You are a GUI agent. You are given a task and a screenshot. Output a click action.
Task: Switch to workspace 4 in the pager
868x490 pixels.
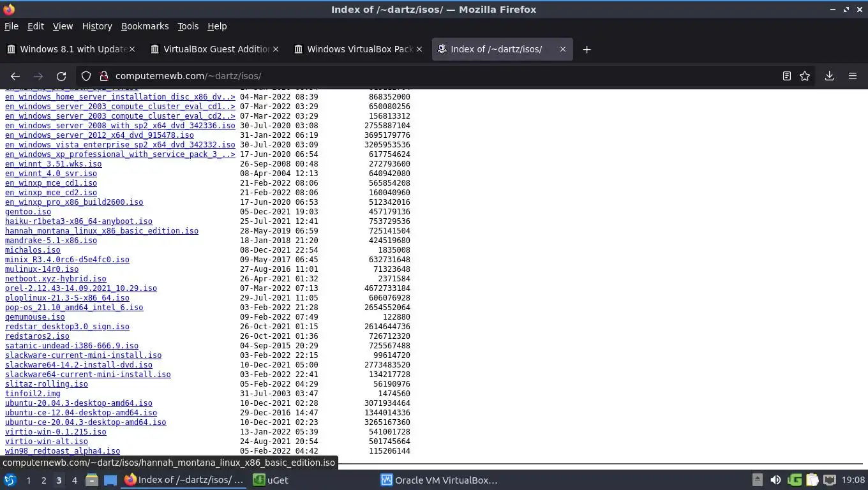74,480
